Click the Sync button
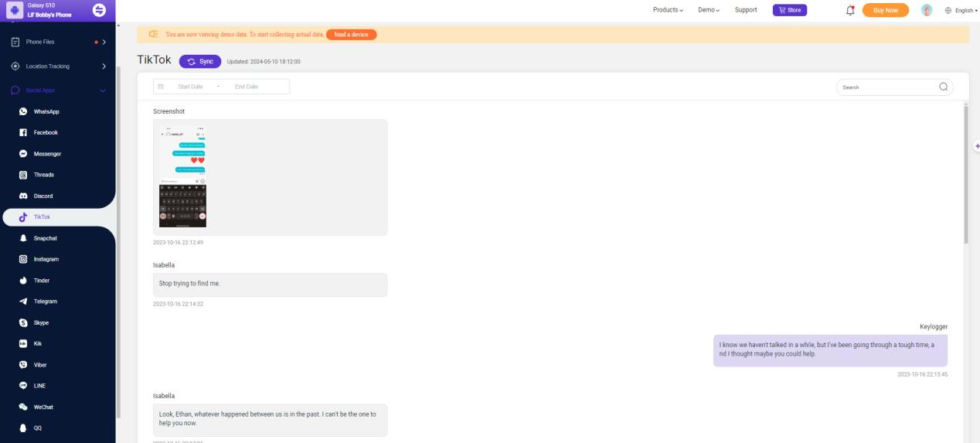 [x=200, y=61]
